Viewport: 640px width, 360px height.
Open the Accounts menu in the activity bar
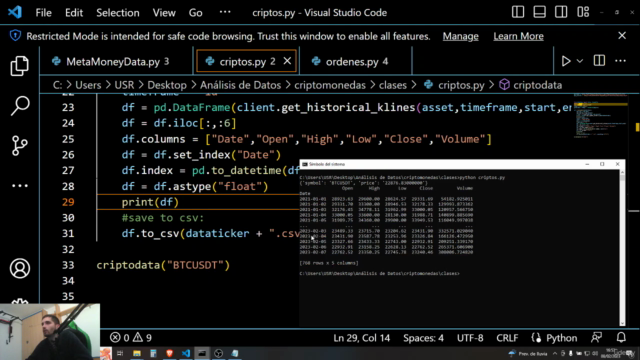pos(20,268)
